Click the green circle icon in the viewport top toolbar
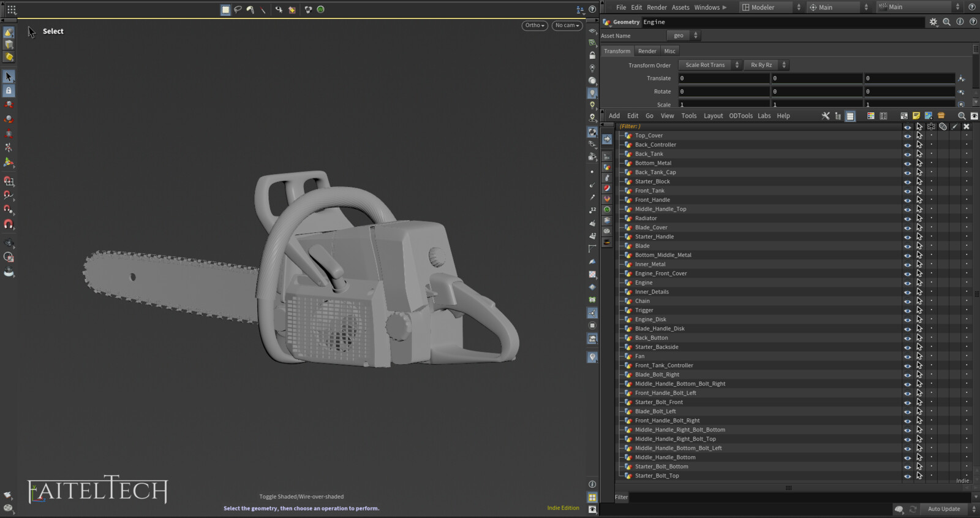Viewport: 980px width, 518px height. pyautogui.click(x=320, y=9)
